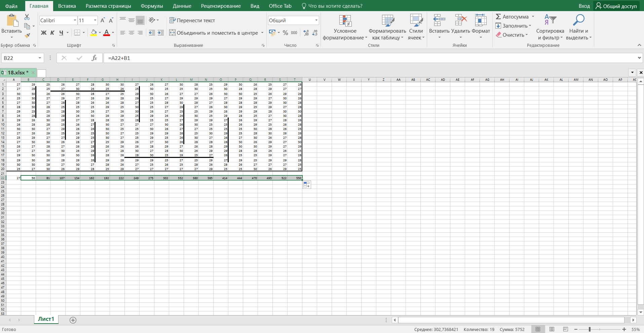Open the File (Файл) tab

click(x=11, y=6)
